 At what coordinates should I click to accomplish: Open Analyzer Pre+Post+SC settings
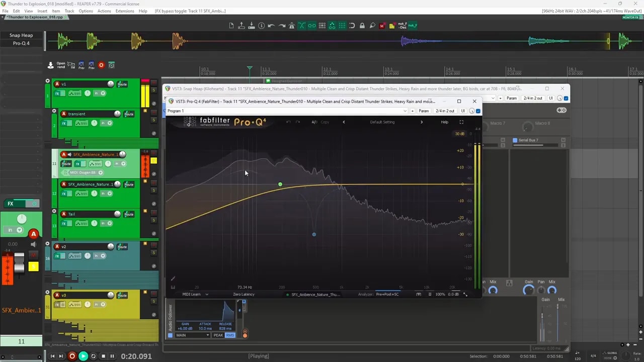(x=387, y=294)
